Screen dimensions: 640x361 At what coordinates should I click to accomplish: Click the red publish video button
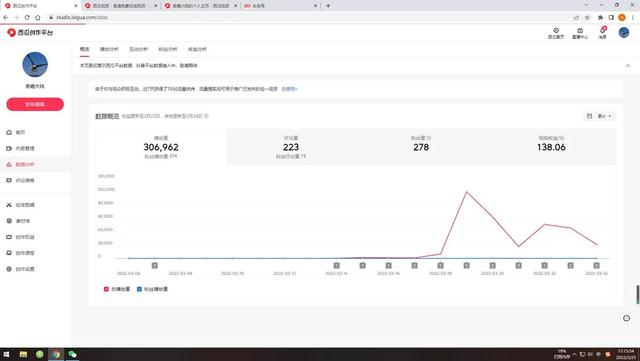click(x=35, y=104)
